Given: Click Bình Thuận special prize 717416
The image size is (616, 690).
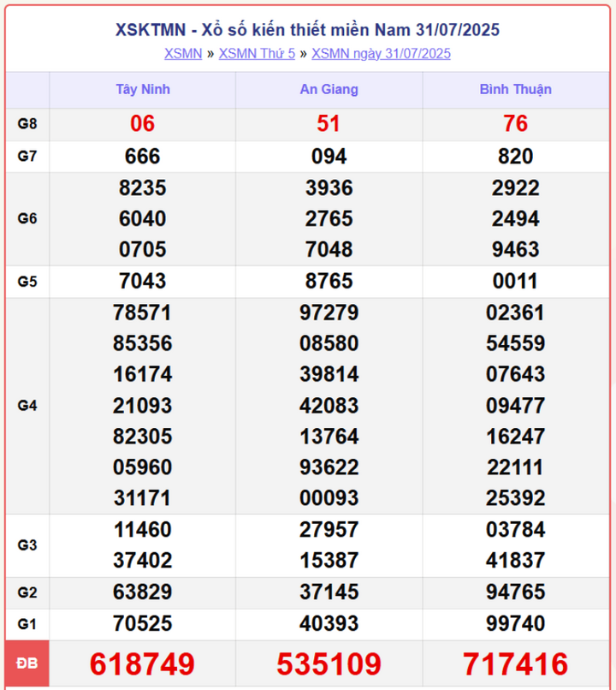Looking at the screenshot, I should click(x=515, y=664).
